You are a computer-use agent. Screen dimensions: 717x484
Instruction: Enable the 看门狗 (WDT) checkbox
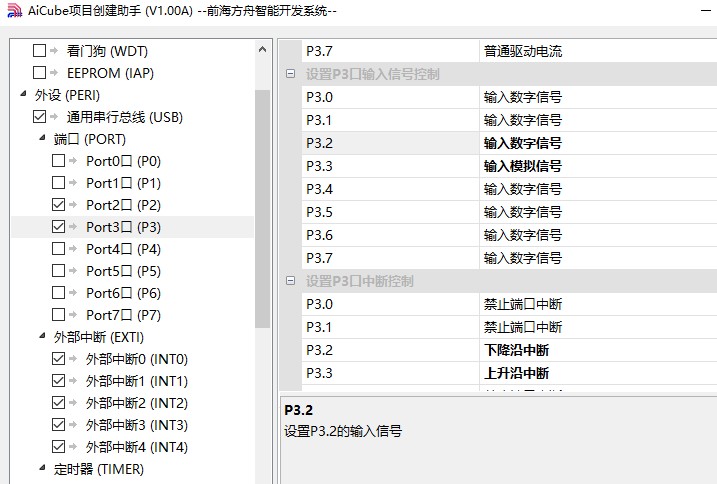click(39, 50)
